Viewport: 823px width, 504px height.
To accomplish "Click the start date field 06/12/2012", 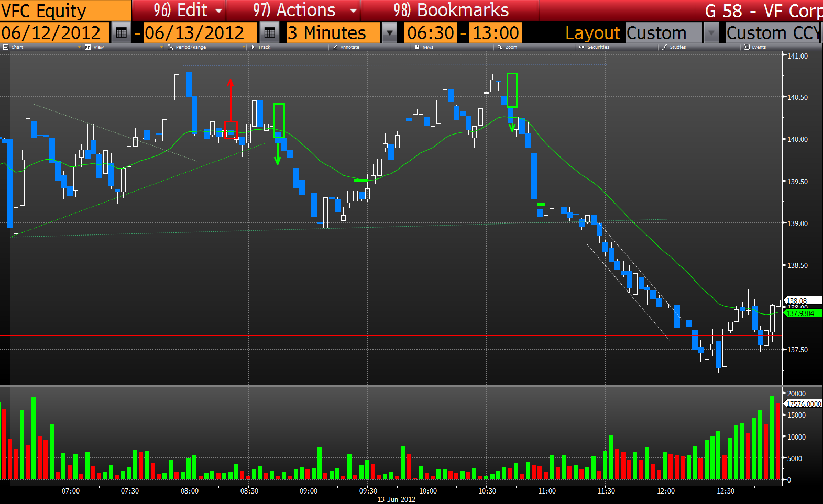I will pos(54,32).
